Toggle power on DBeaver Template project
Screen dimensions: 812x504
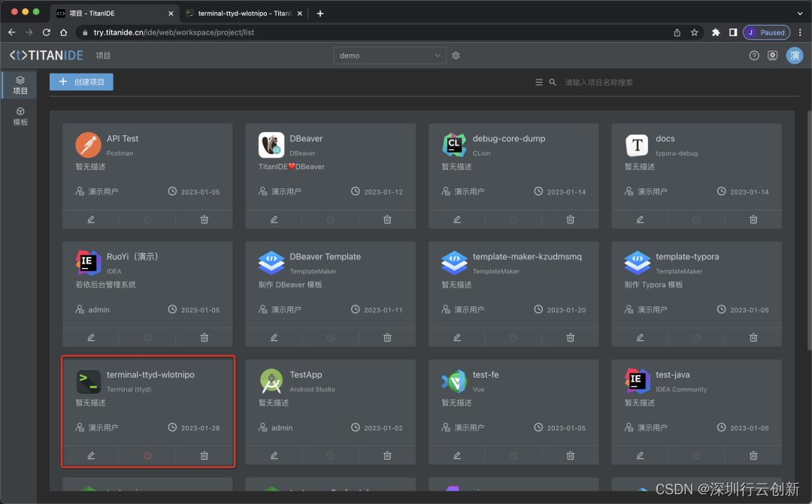pos(330,337)
